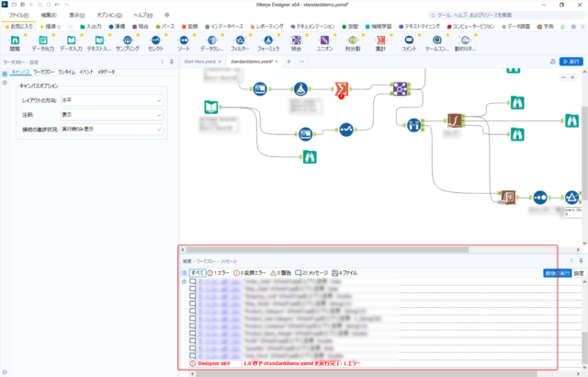The width and height of the screenshot is (588, 377).
Task: Zoom in the canvas with plus button
Action: (572, 77)
